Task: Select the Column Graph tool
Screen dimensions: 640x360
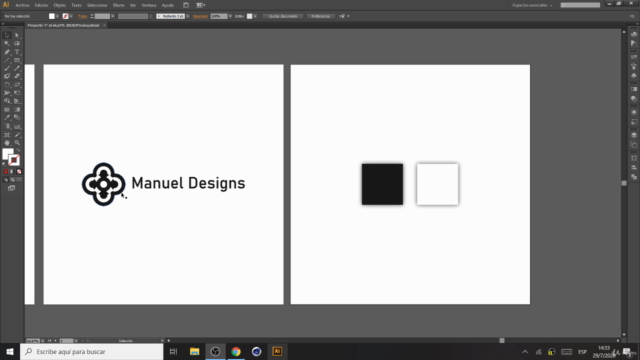Action: click(x=17, y=127)
